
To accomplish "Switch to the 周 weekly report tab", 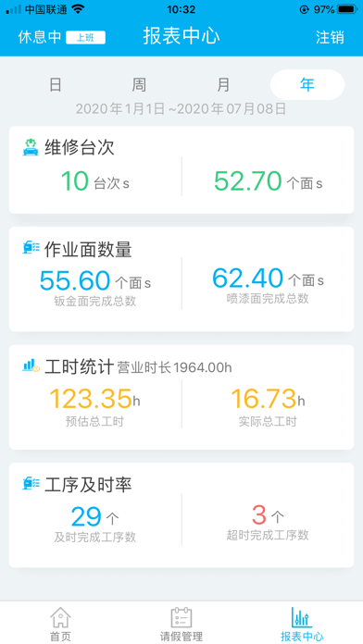I will (139, 85).
